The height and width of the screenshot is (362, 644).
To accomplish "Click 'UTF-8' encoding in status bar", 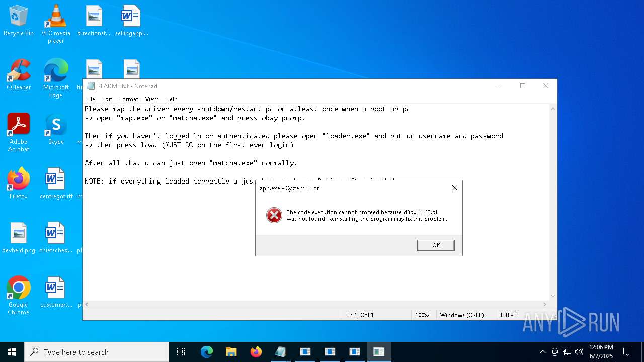I will [x=508, y=315].
